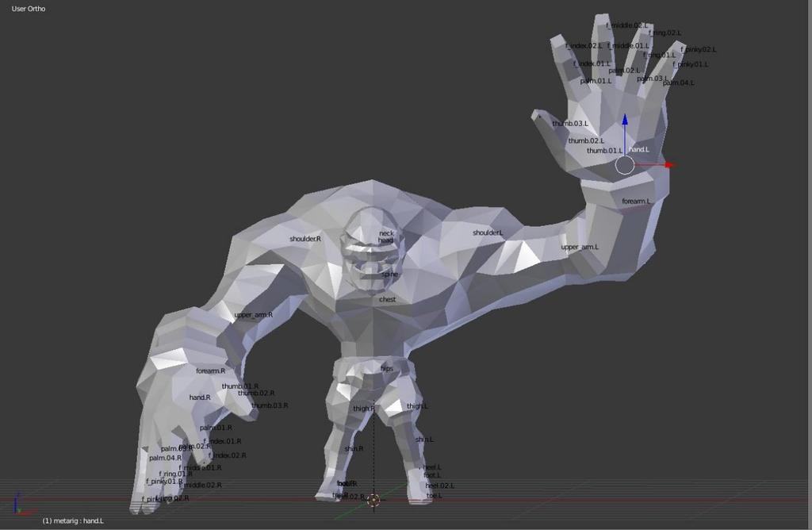812x530 pixels.
Task: Click the 'User Ortho' view label
Action: (29, 9)
